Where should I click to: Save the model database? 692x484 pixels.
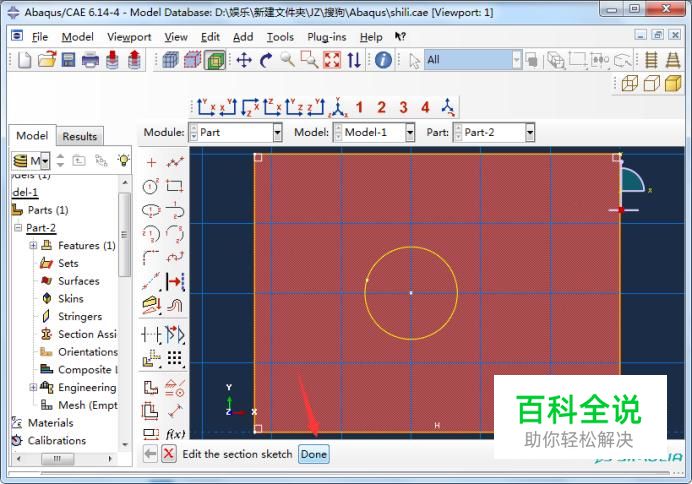pos(68,60)
